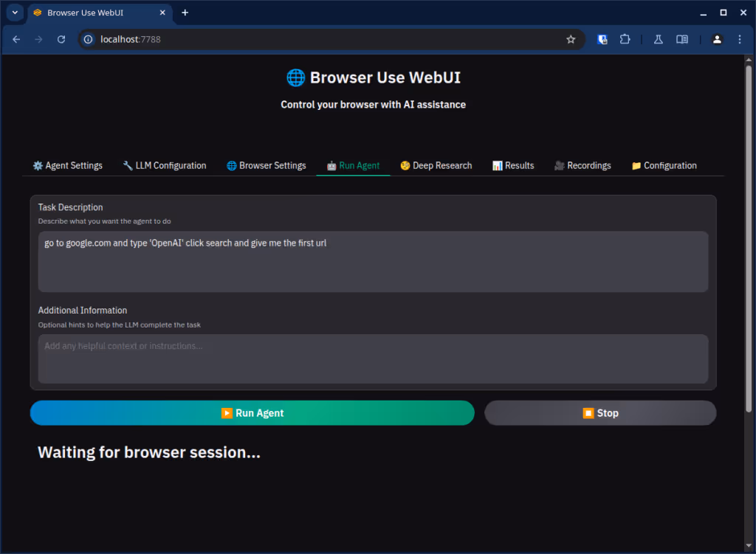This screenshot has height=554, width=756.
Task: Start the task with the Run Agent button
Action: [252, 413]
